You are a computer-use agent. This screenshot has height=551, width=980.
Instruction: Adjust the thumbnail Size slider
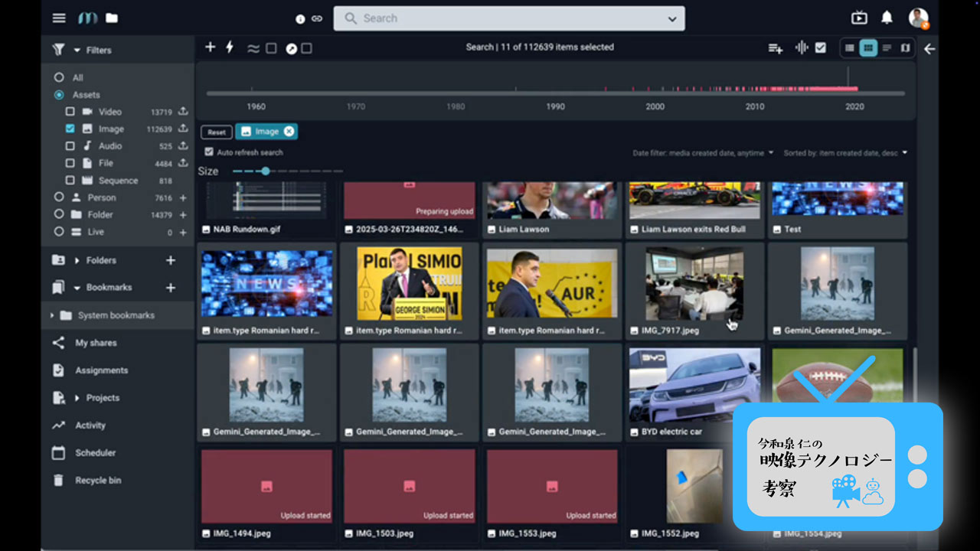point(265,171)
